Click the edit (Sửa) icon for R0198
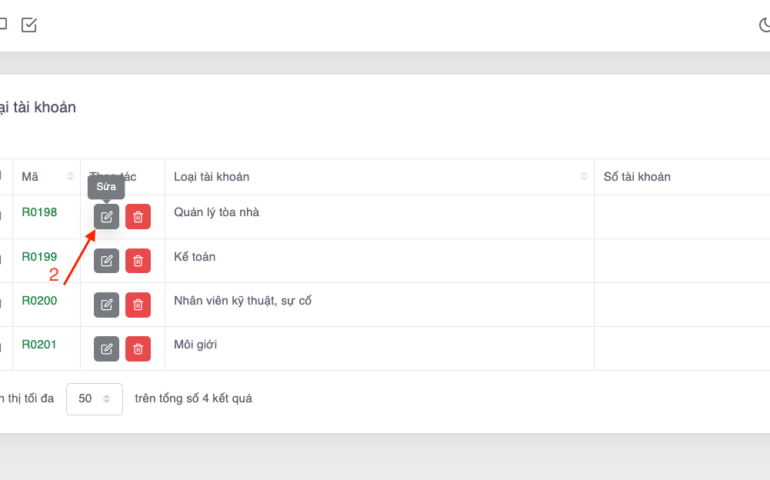 [x=106, y=217]
